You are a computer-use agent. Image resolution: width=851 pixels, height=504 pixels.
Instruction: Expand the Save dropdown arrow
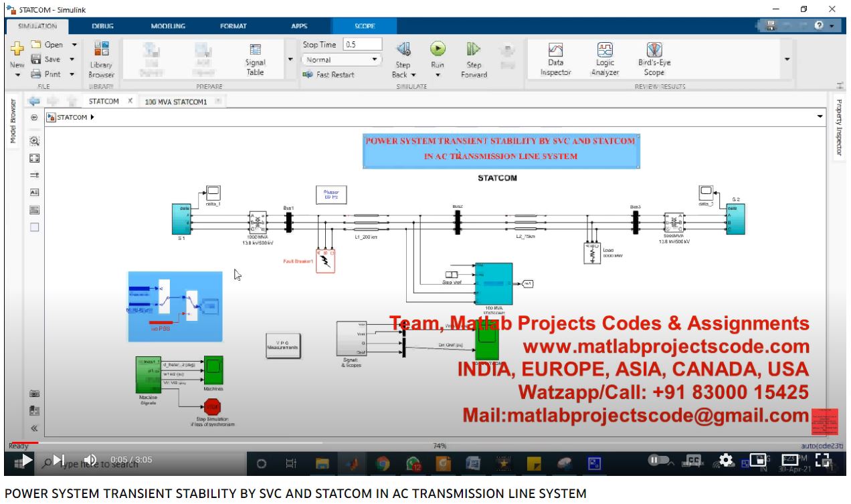74,59
